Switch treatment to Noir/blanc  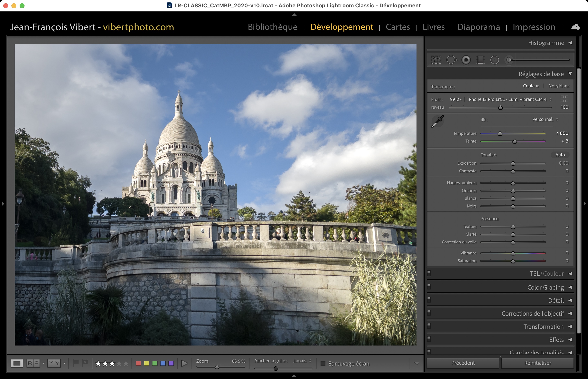[559, 86]
